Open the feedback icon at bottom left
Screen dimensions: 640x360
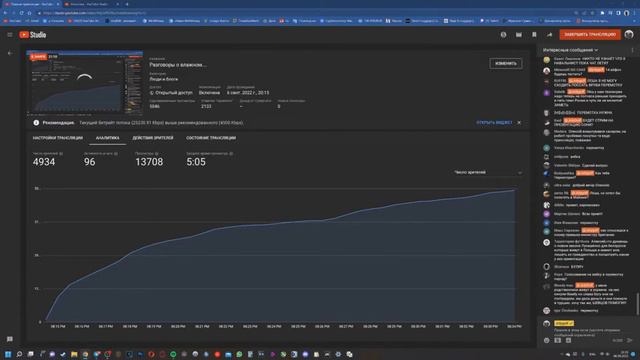[10, 339]
